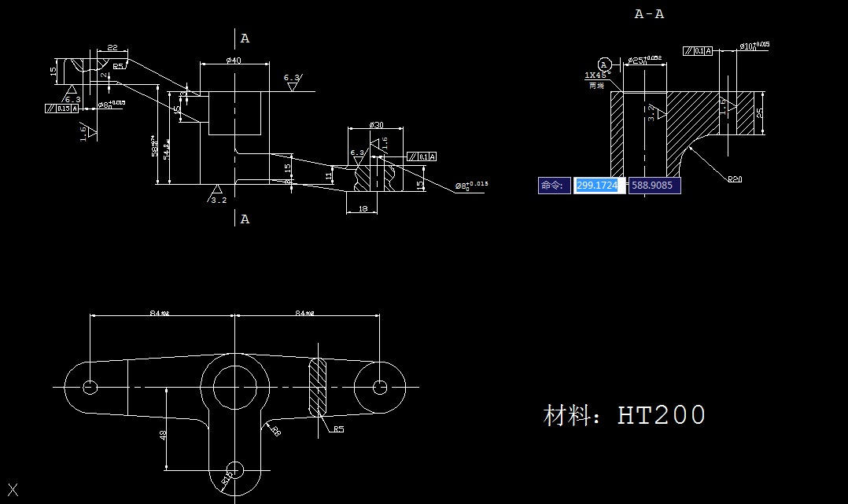Click the highlighted 299.1724 coordinate input field
The width and height of the screenshot is (848, 504).
pos(599,186)
